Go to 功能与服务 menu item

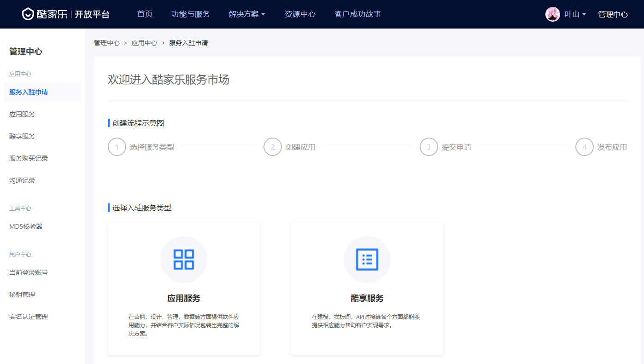tap(190, 14)
